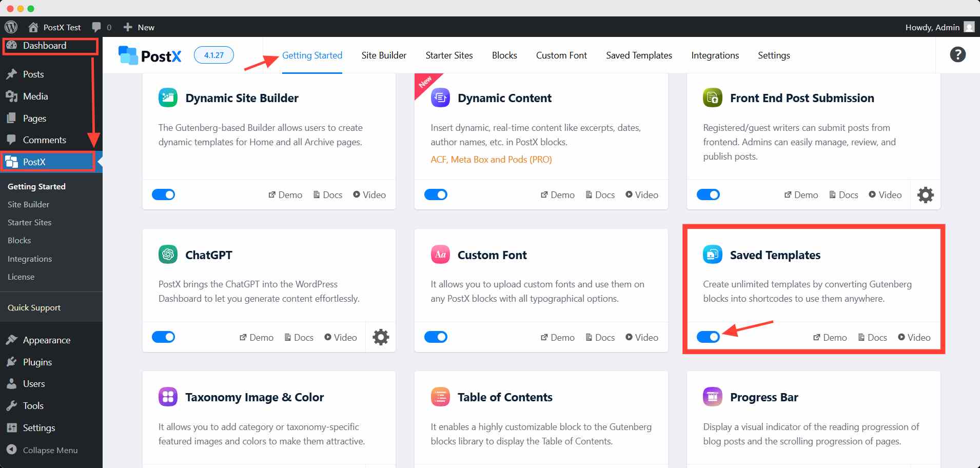
Task: Click the WordPress logo in admin bar
Action: tap(11, 27)
